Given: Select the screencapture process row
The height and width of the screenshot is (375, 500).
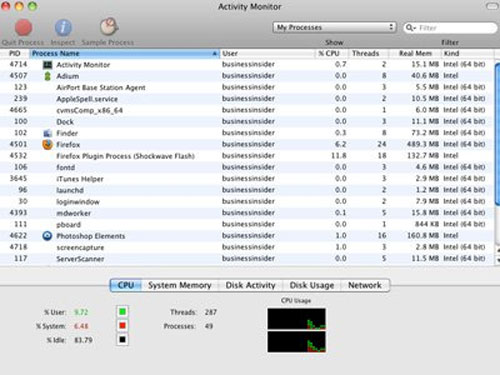Looking at the screenshot, I should coord(247,247).
